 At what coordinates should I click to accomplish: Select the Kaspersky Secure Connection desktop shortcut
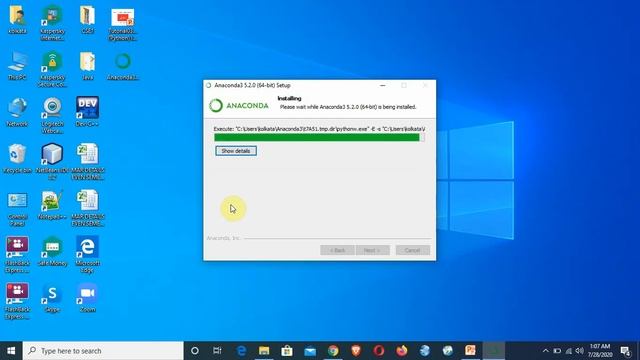52,70
